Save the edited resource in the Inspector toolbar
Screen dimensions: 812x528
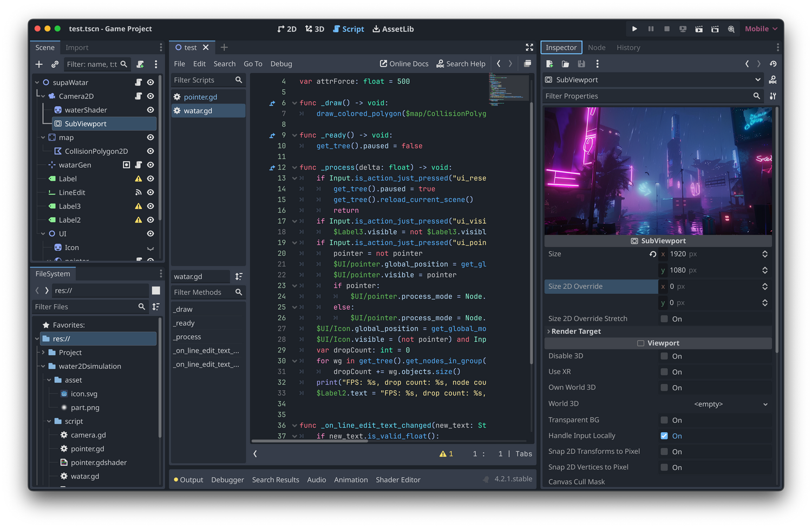(581, 64)
